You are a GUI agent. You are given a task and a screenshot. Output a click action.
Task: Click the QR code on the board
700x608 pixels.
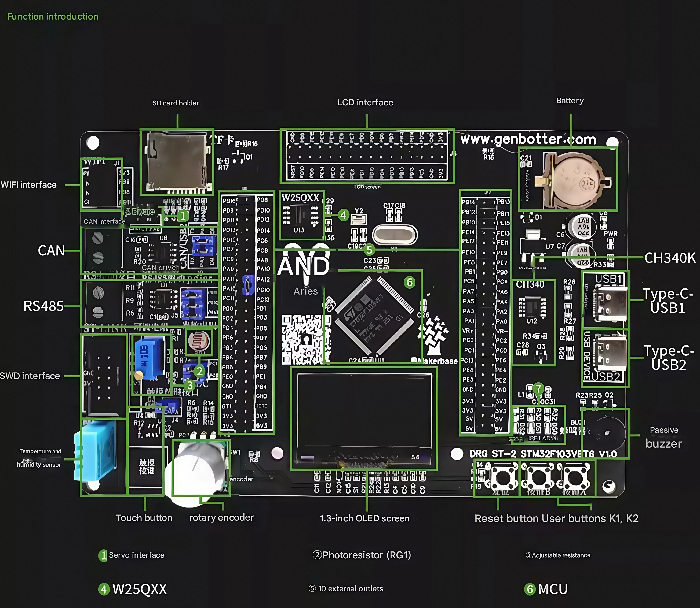click(x=302, y=340)
